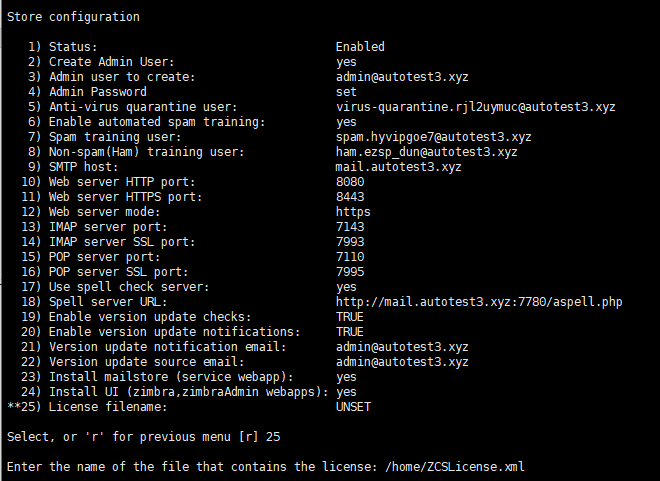This screenshot has width=660, height=481.
Task: Select the POP server port line
Action: (x=193, y=257)
